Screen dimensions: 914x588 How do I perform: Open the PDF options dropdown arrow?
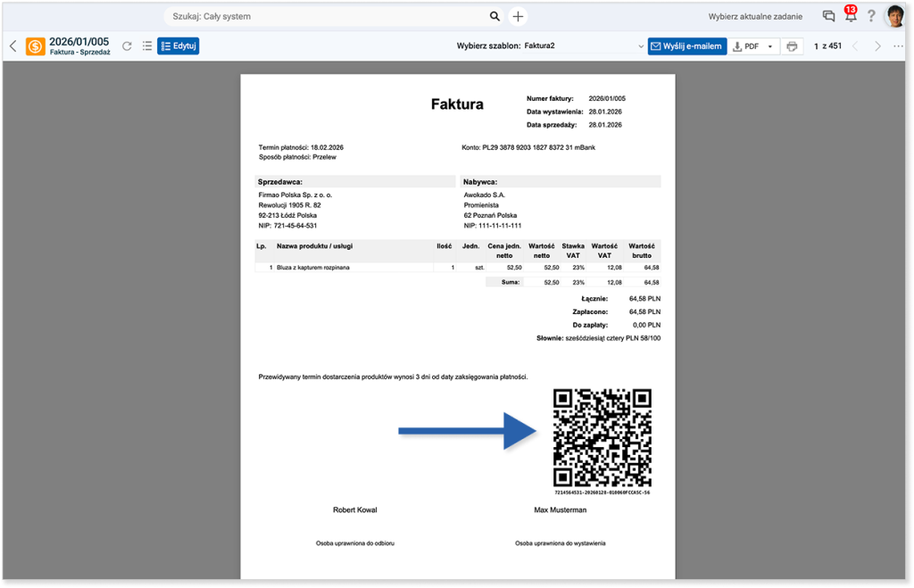(769, 46)
